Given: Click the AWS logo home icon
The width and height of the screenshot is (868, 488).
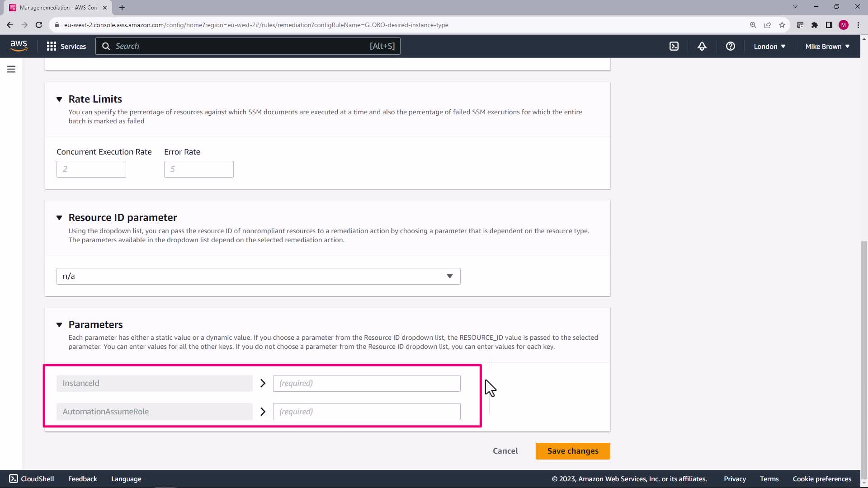Looking at the screenshot, I should click(x=19, y=46).
